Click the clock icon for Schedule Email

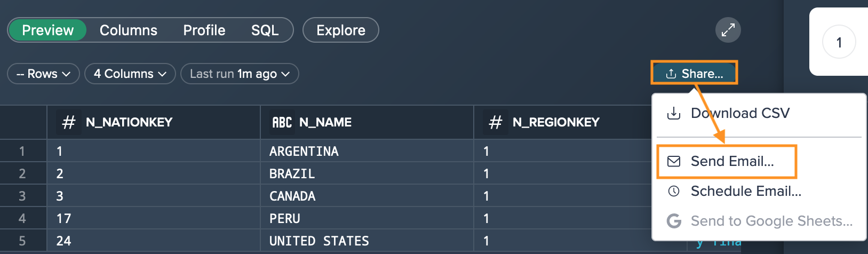674,191
